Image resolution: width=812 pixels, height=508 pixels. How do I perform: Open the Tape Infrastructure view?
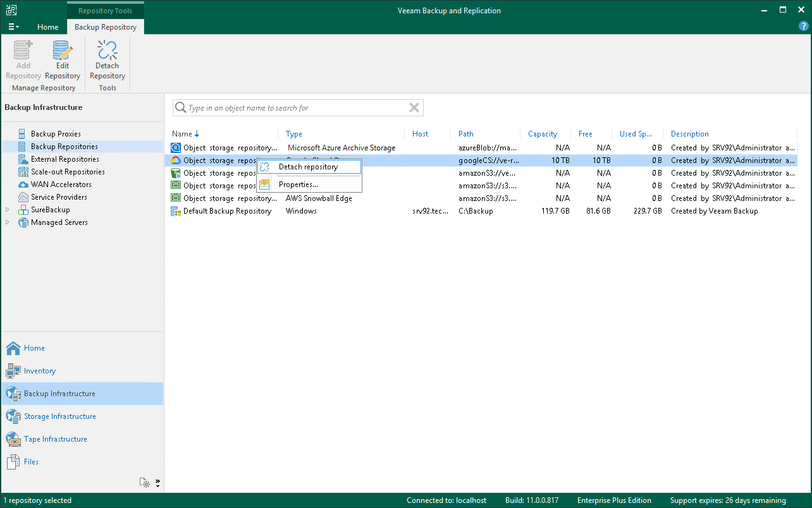pyautogui.click(x=55, y=439)
